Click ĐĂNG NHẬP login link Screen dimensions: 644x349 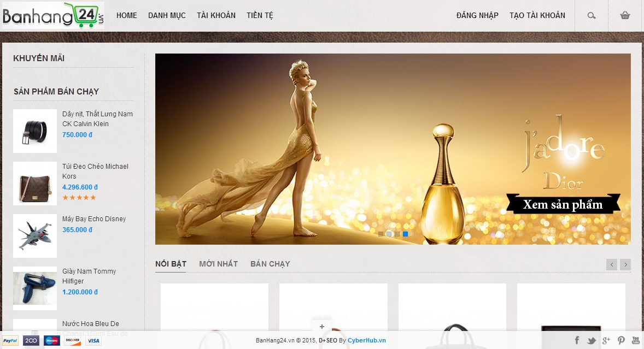(477, 16)
